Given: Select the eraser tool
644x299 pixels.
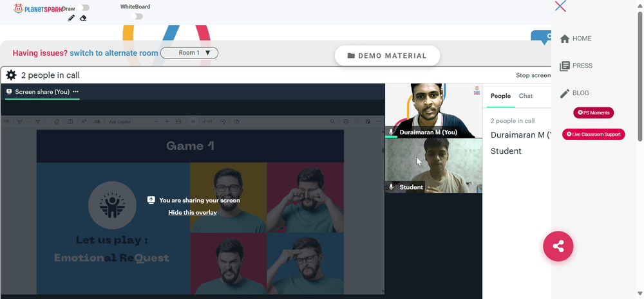Looking at the screenshot, I should tap(83, 18).
